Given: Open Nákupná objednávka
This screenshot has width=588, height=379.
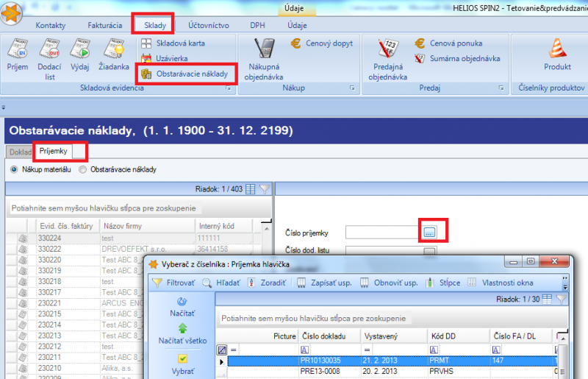Looking at the screenshot, I should click(x=264, y=59).
